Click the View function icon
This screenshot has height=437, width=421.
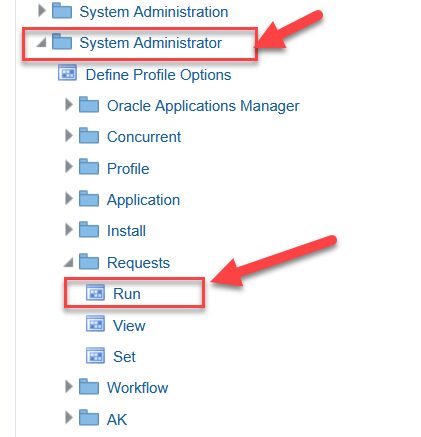(95, 324)
